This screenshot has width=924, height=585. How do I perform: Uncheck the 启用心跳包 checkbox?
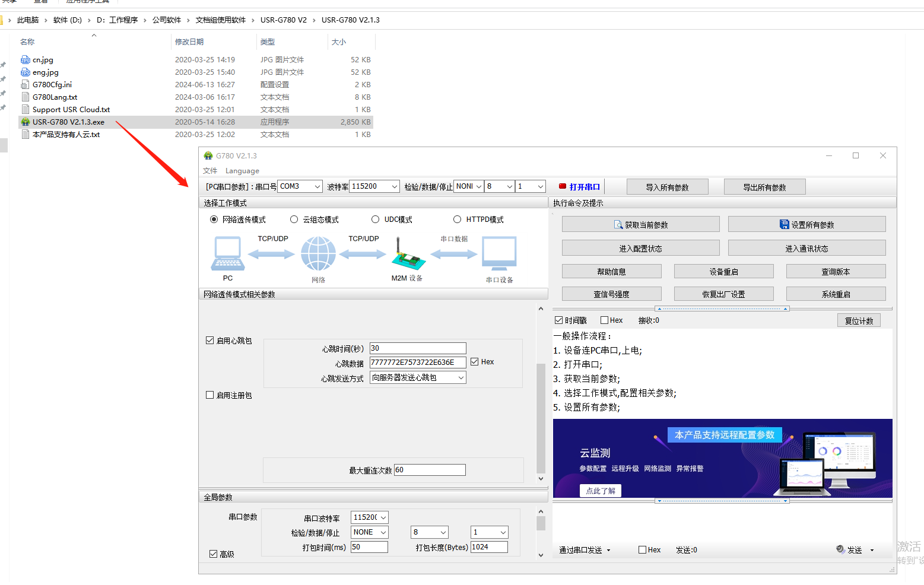(x=209, y=341)
